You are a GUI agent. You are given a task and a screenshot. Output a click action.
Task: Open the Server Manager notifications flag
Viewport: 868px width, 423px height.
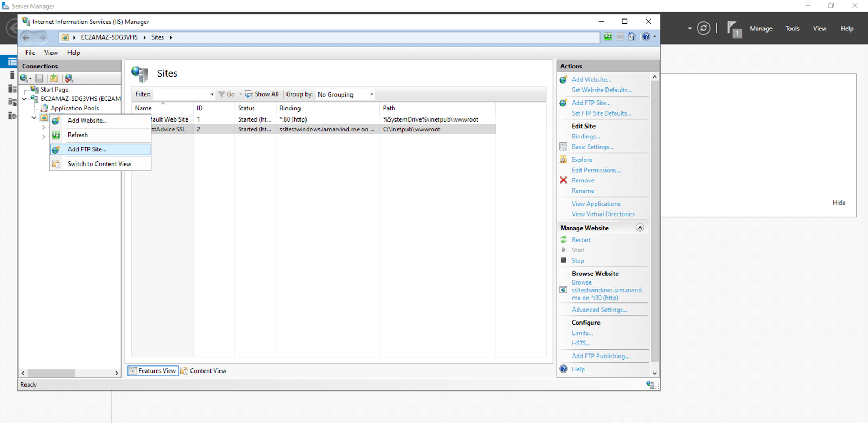(x=734, y=28)
